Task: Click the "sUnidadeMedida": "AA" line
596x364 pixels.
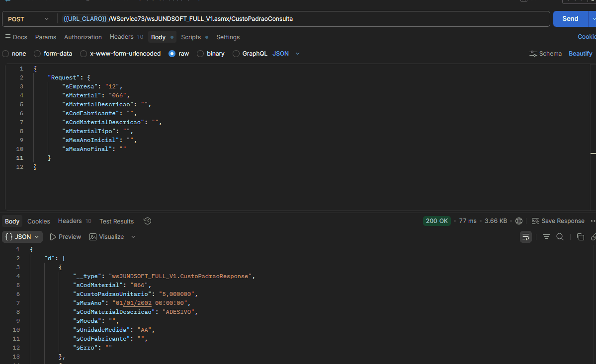Action: click(114, 330)
